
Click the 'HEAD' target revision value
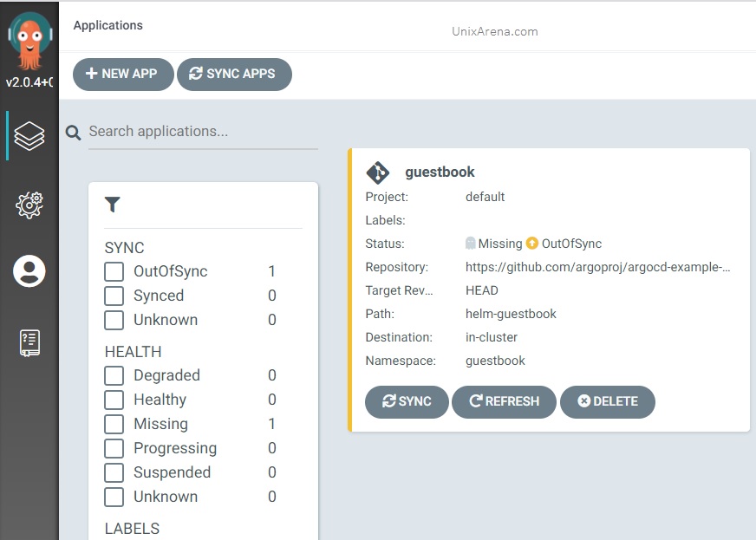pyautogui.click(x=482, y=290)
